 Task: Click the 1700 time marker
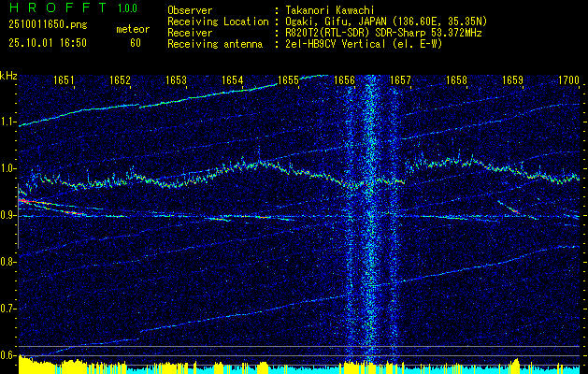[568, 81]
